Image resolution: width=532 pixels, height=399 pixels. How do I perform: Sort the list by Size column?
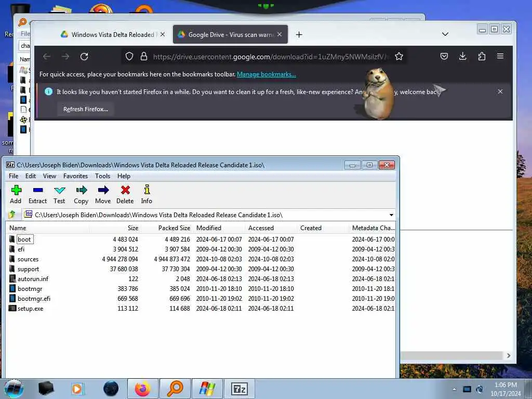[x=115, y=228]
